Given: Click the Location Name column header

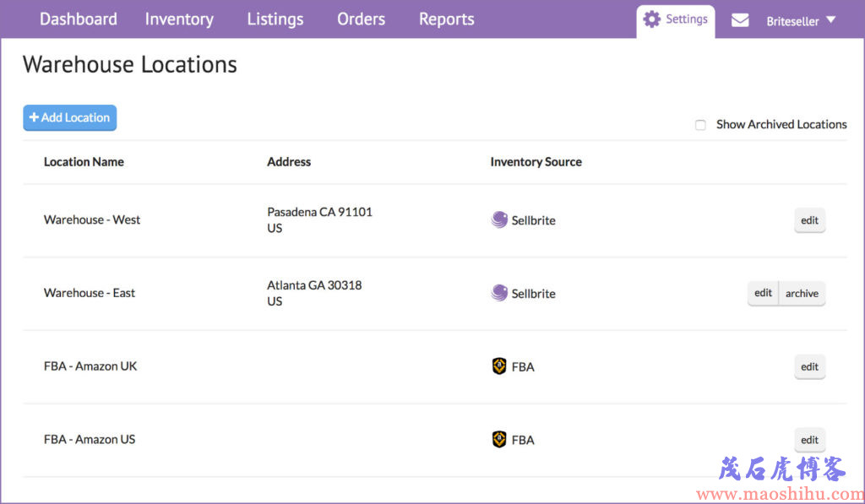Looking at the screenshot, I should 84,161.
